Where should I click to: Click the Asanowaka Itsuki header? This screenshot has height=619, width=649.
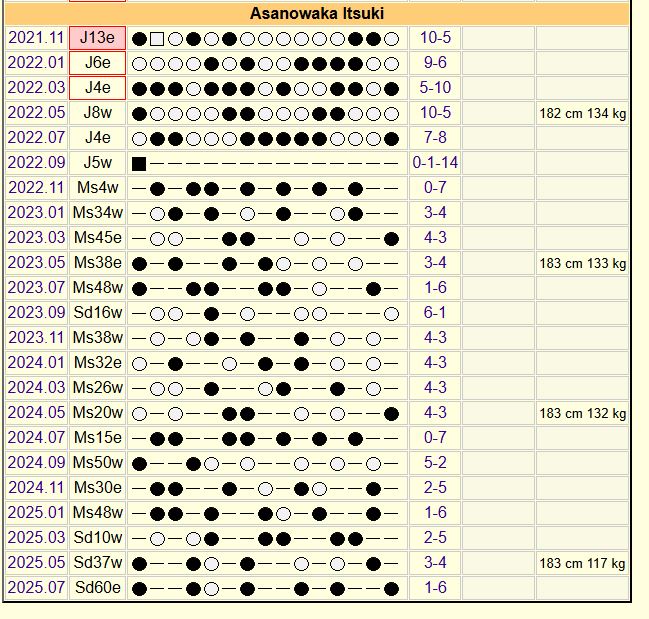(x=317, y=13)
